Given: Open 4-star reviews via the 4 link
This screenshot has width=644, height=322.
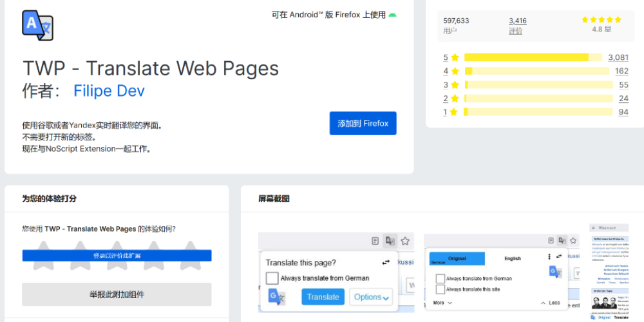Looking at the screenshot, I should [x=446, y=71].
